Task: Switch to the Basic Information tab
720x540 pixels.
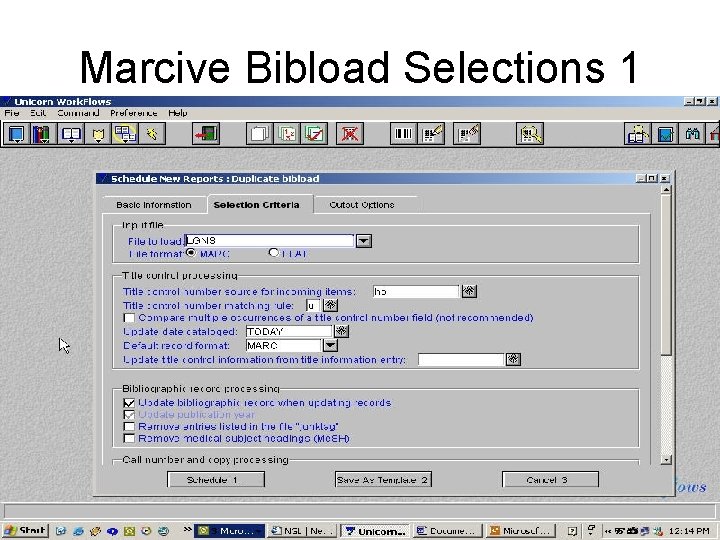Action: tap(154, 205)
